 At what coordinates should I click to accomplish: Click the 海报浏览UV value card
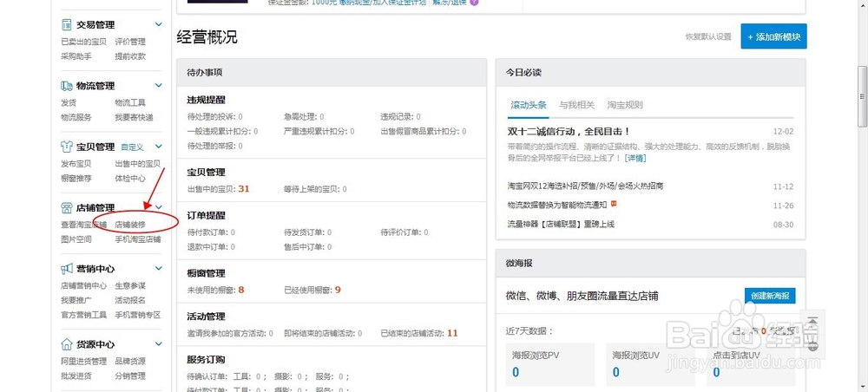[x=650, y=364]
